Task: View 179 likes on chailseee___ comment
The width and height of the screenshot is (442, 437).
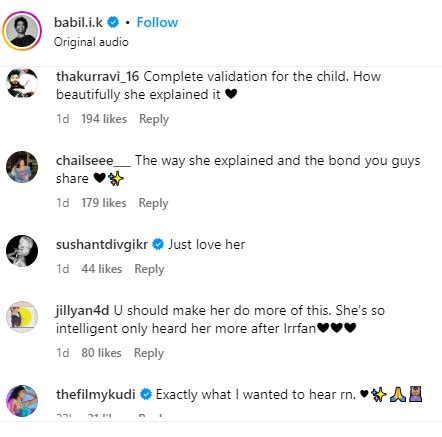Action: (104, 203)
